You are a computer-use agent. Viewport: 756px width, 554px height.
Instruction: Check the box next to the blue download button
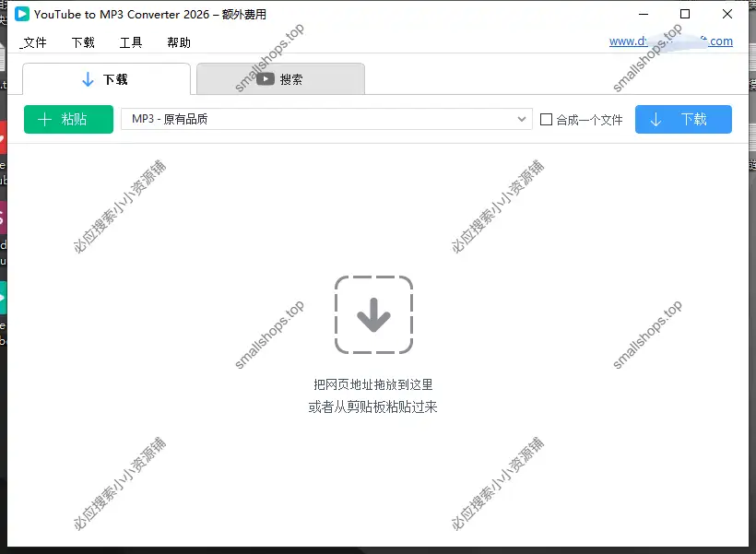(546, 119)
